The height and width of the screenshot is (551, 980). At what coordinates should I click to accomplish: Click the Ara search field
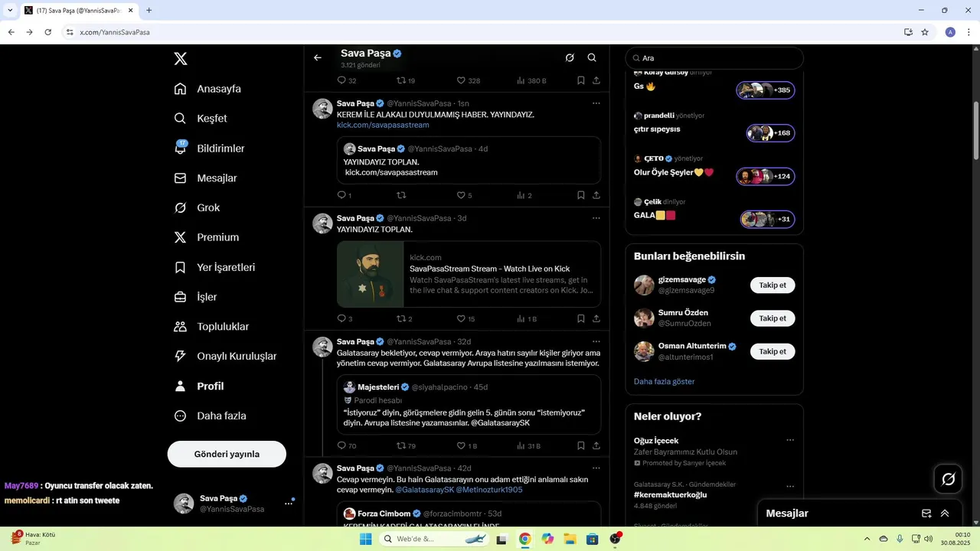click(x=714, y=58)
